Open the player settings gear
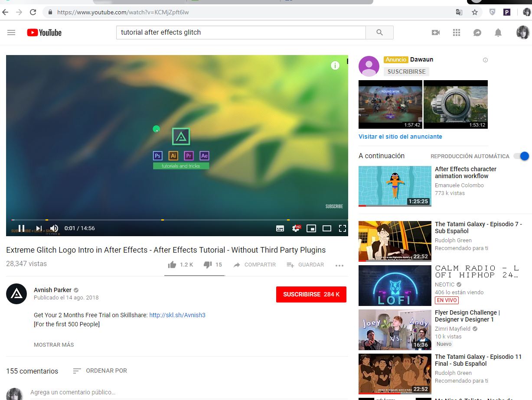This screenshot has height=400, width=532. coord(296,228)
